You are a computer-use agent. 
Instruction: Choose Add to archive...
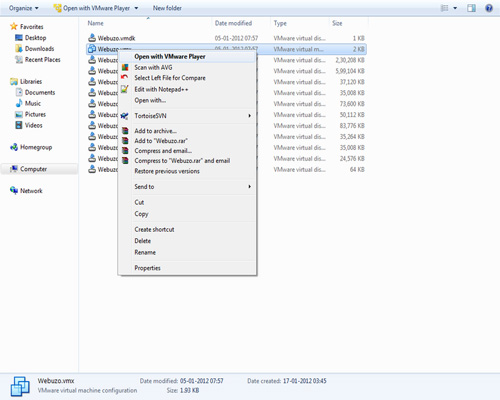tap(155, 131)
